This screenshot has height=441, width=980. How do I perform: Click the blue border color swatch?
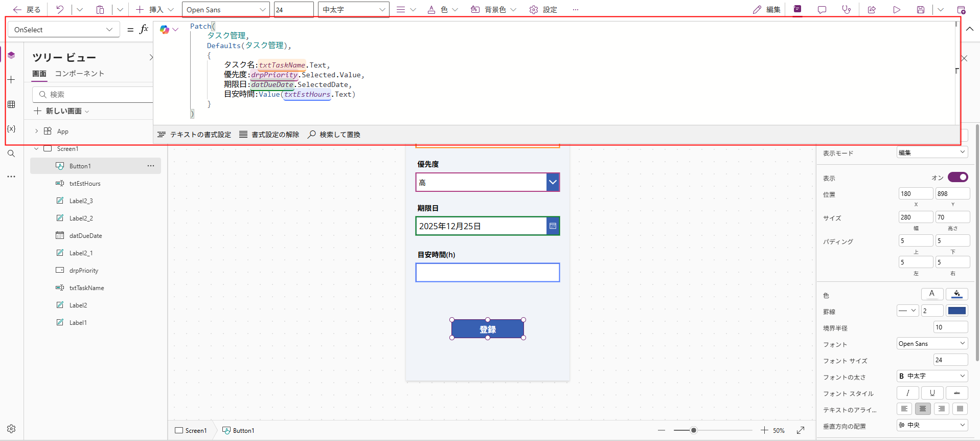pyautogui.click(x=956, y=311)
